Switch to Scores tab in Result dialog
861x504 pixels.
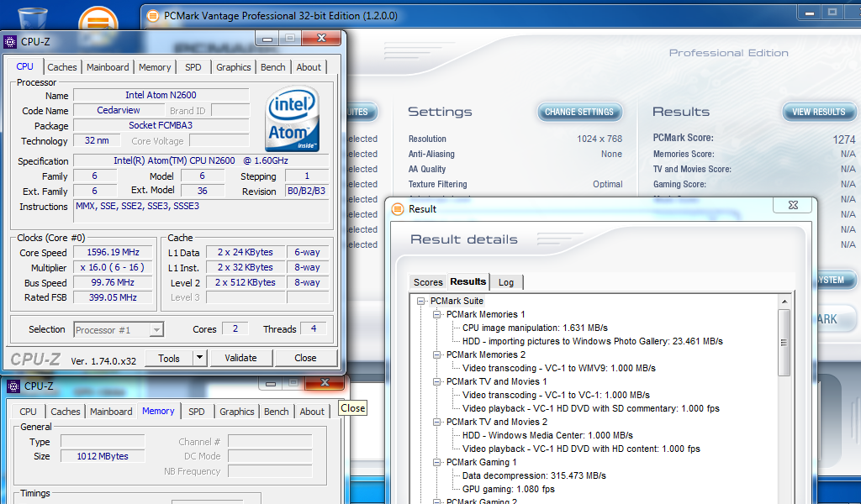428,282
